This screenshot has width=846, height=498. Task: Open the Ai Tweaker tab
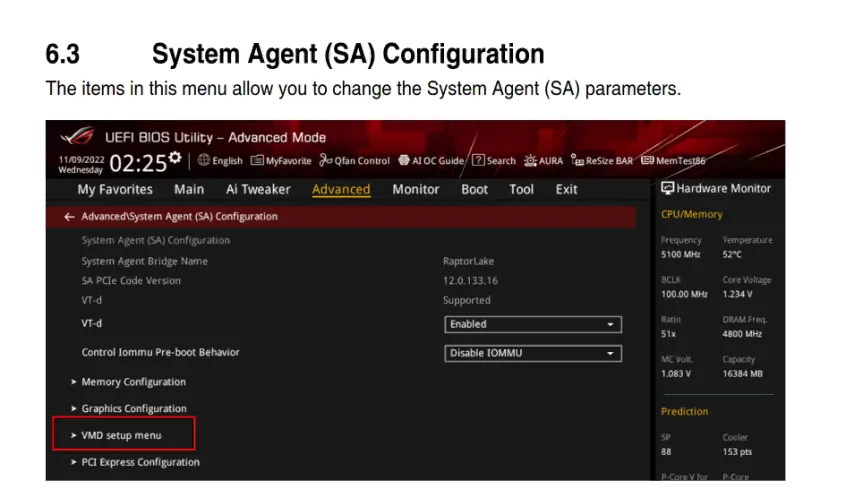click(258, 189)
